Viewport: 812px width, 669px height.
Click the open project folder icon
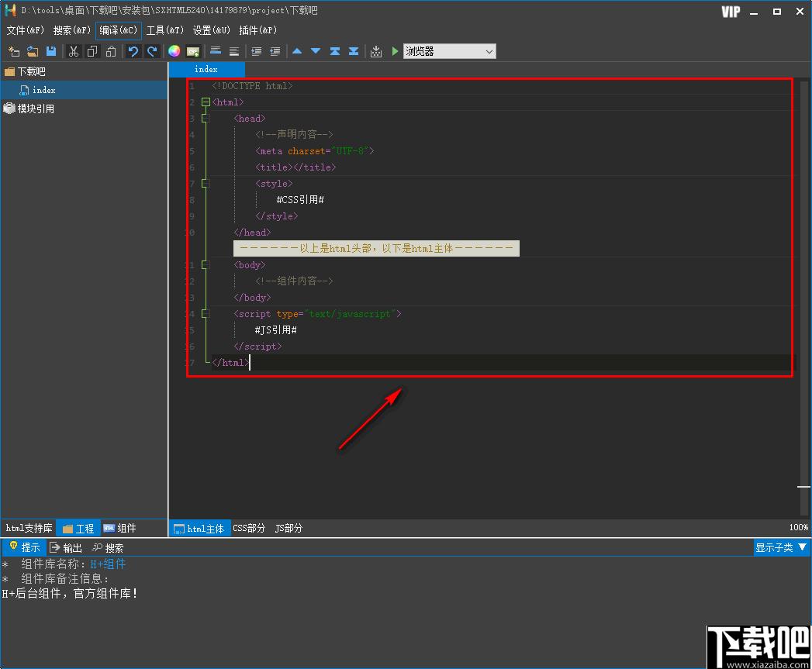click(x=33, y=51)
